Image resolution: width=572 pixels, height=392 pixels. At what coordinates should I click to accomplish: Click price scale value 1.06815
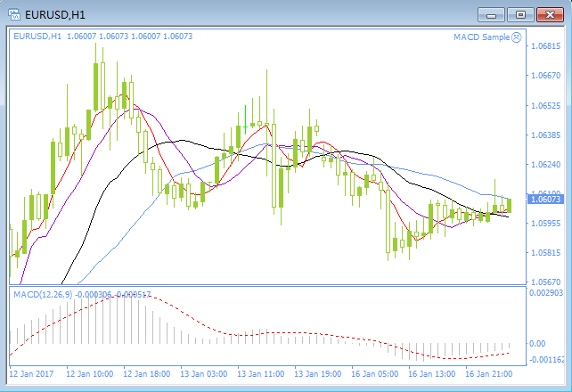(x=546, y=46)
